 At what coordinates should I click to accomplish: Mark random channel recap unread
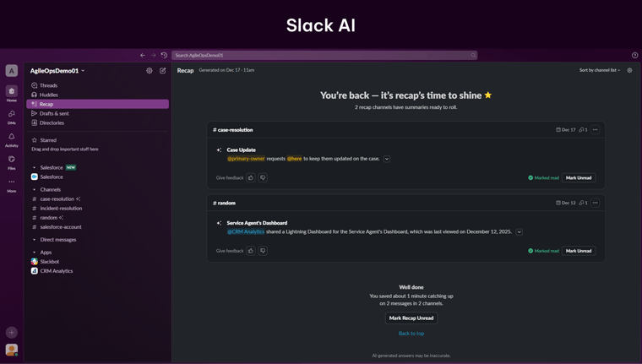click(x=579, y=251)
